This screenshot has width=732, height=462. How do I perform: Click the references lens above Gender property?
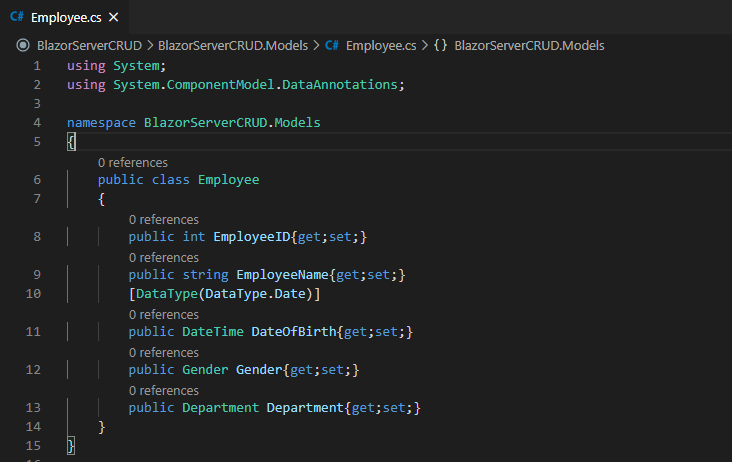pos(163,352)
